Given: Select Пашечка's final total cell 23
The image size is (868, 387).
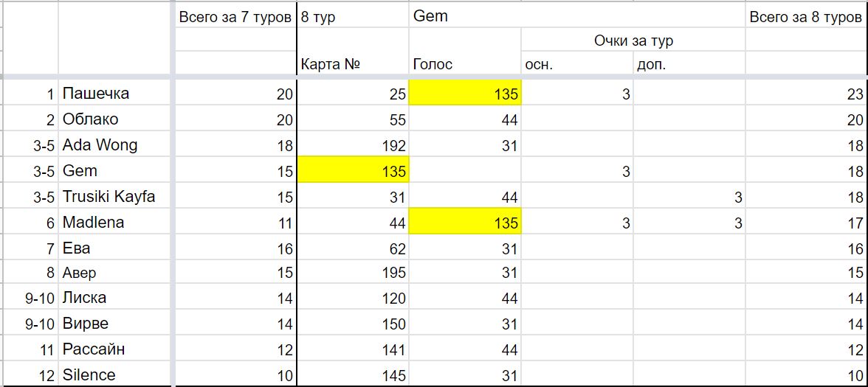Looking at the screenshot, I should [806, 94].
